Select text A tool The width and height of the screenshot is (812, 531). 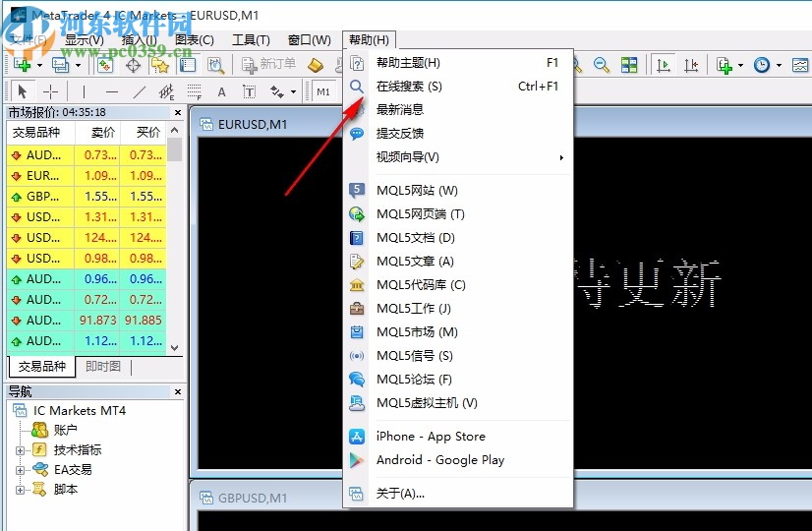[221, 92]
